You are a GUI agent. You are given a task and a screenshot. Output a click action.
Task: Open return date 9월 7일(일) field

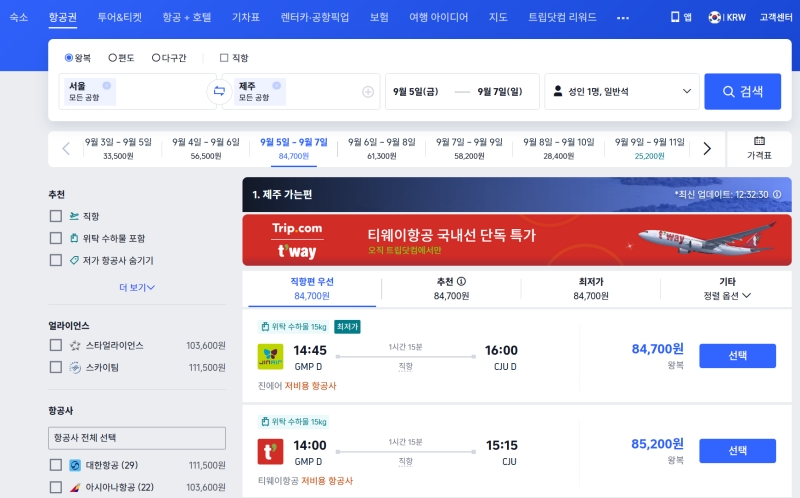pyautogui.click(x=500, y=92)
